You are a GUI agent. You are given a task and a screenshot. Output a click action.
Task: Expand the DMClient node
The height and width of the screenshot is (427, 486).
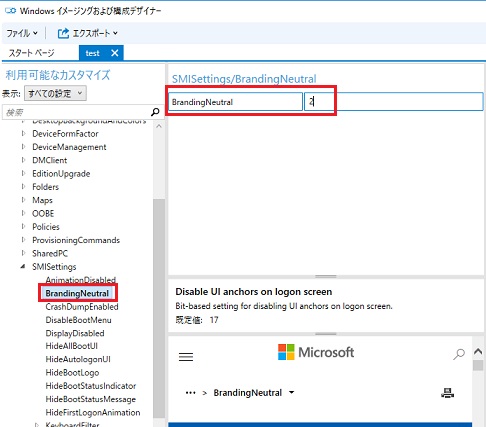[23, 160]
